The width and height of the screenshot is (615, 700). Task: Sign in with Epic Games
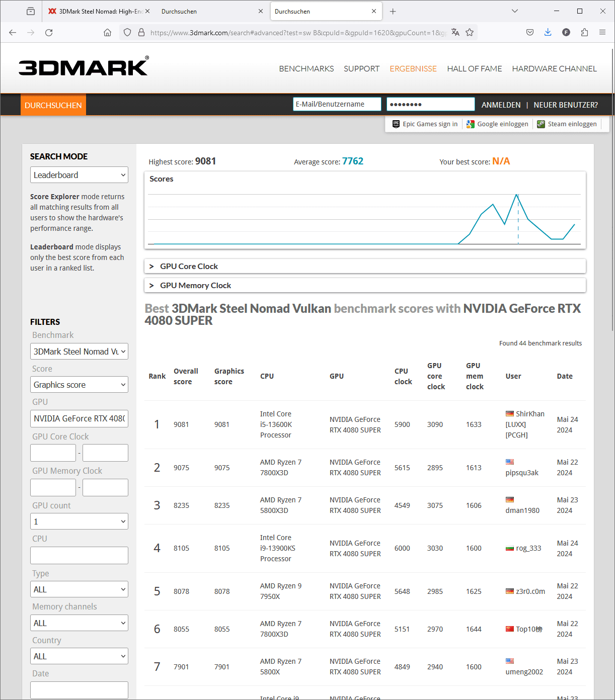point(425,124)
